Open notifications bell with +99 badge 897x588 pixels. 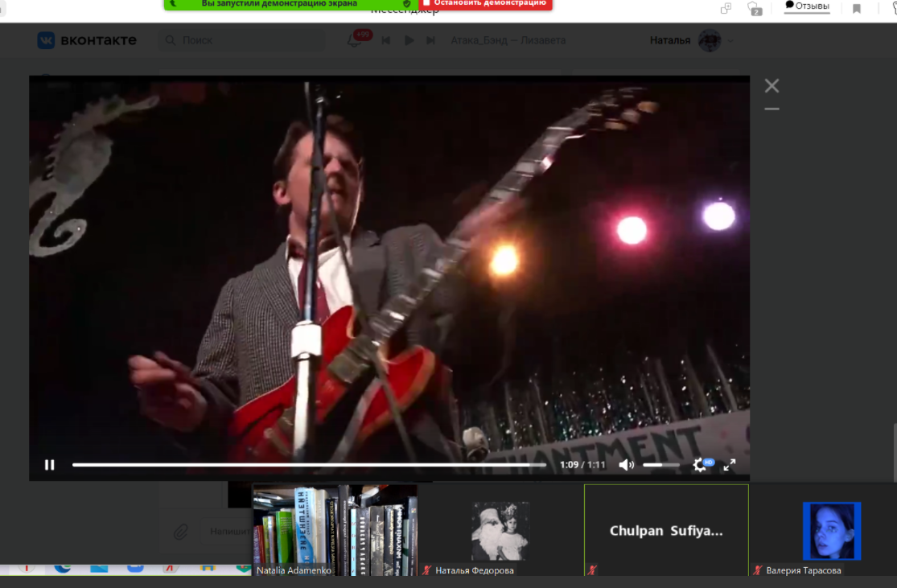click(355, 40)
